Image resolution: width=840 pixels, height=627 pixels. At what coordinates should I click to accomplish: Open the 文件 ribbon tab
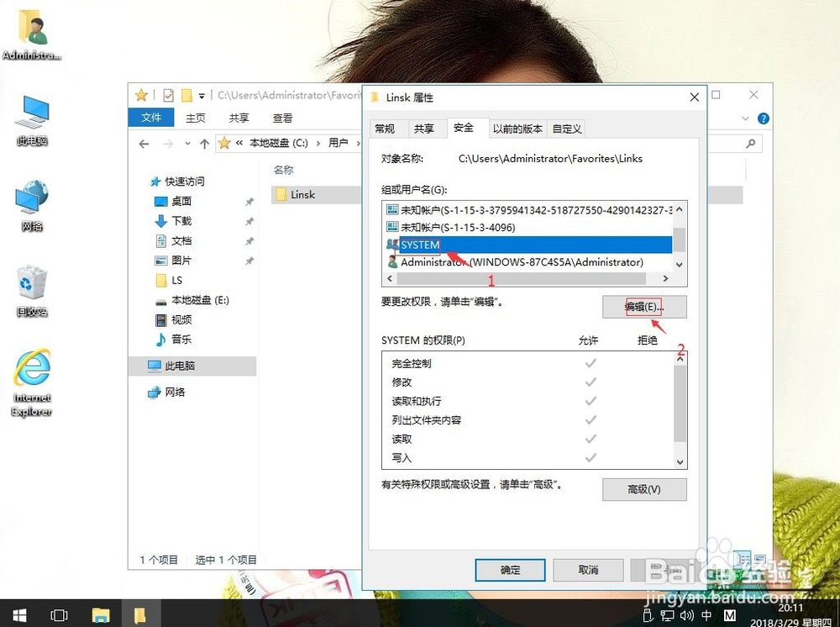click(151, 118)
